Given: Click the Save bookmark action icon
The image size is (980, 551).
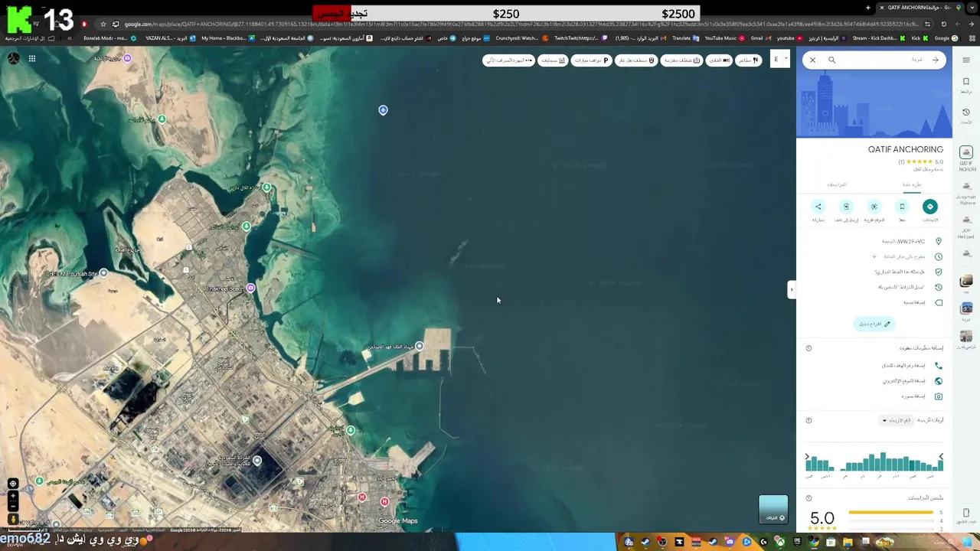Looking at the screenshot, I should (902, 207).
